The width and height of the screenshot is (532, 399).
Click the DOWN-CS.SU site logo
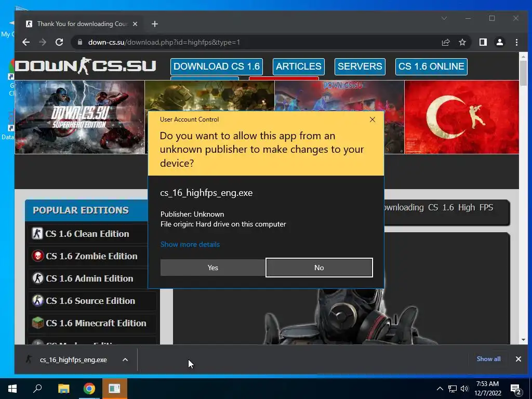86,66
